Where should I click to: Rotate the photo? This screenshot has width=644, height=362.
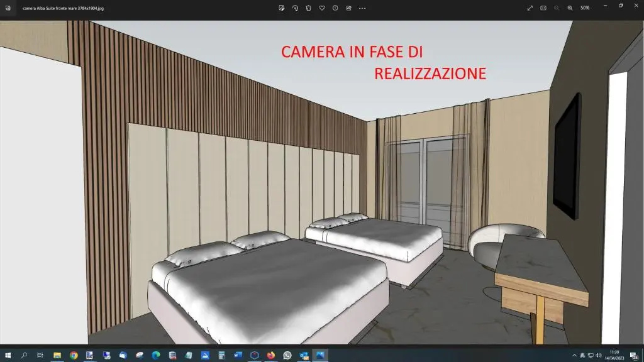tap(295, 8)
